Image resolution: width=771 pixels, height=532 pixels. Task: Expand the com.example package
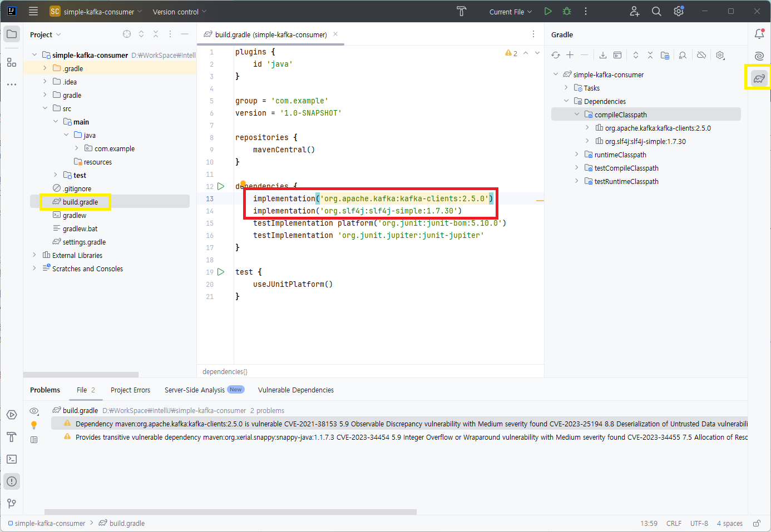77,148
